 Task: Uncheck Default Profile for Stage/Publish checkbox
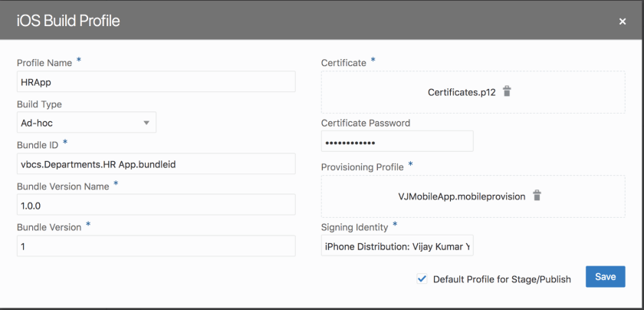[422, 279]
